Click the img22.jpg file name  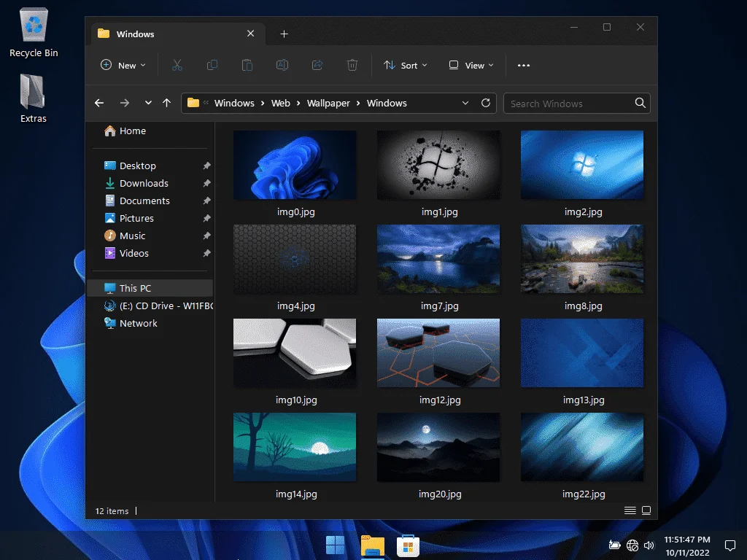(584, 494)
